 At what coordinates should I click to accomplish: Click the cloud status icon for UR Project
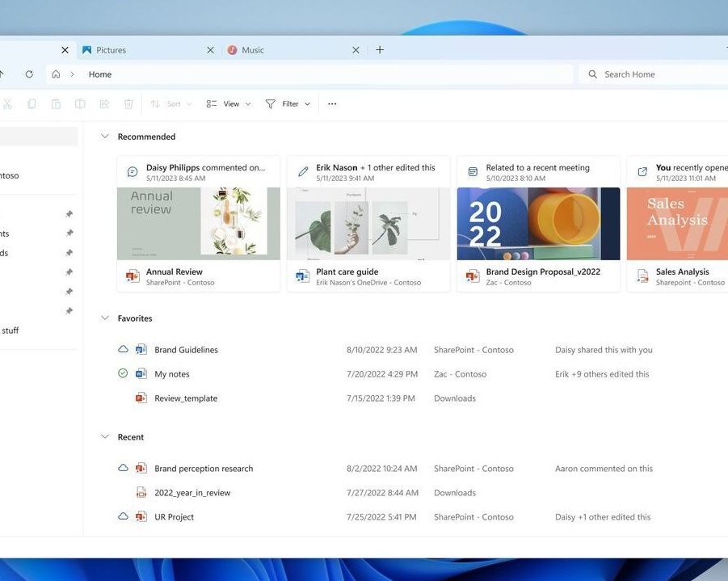pyautogui.click(x=123, y=516)
